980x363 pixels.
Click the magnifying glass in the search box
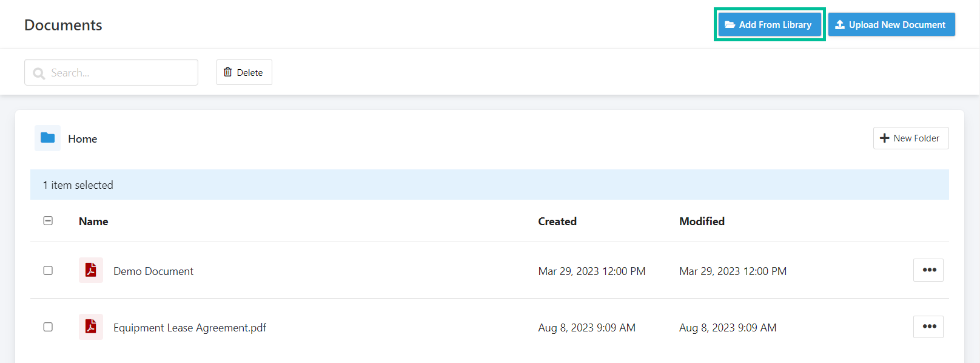click(x=38, y=72)
